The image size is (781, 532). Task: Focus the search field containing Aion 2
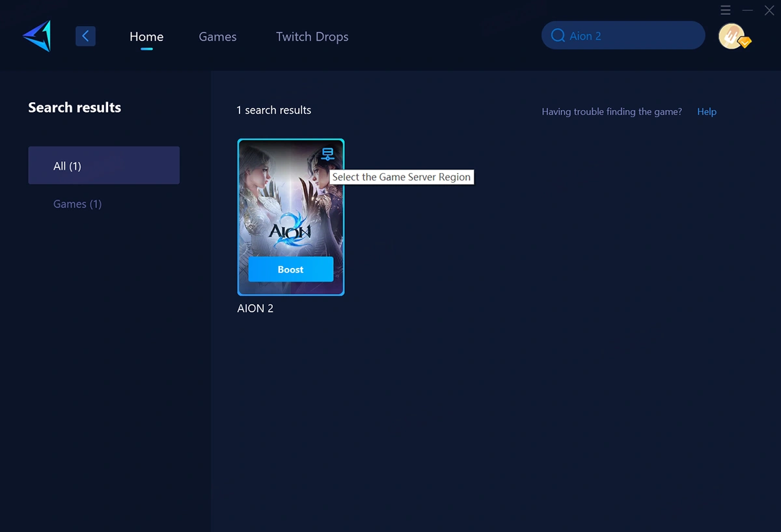coord(631,36)
